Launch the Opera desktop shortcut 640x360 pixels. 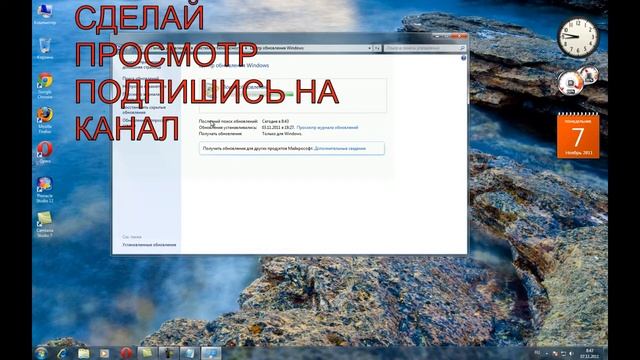(45, 152)
